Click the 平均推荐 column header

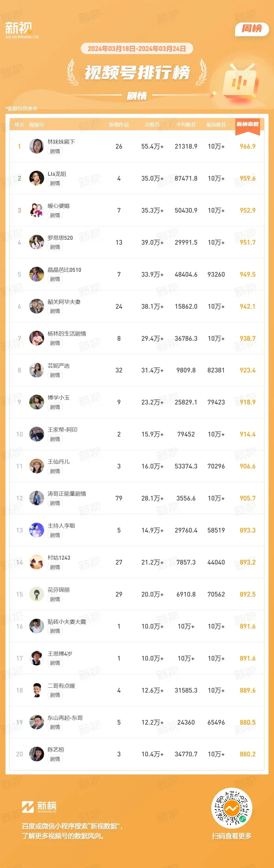(x=186, y=125)
